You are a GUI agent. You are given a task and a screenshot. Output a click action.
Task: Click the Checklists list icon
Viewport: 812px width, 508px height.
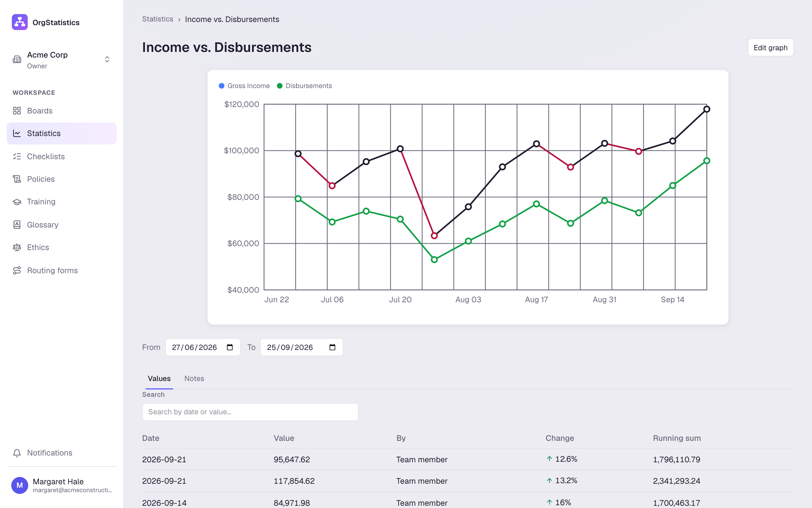[x=17, y=157]
